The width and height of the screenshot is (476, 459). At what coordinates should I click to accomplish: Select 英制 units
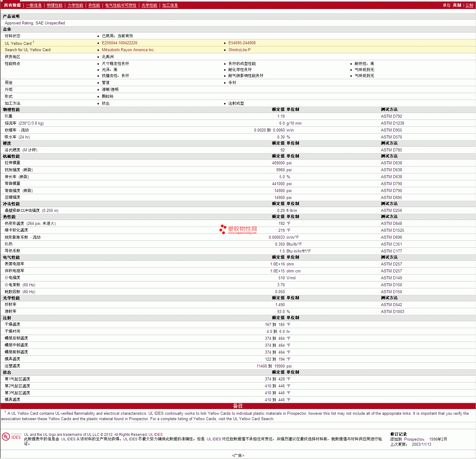coord(457,5)
